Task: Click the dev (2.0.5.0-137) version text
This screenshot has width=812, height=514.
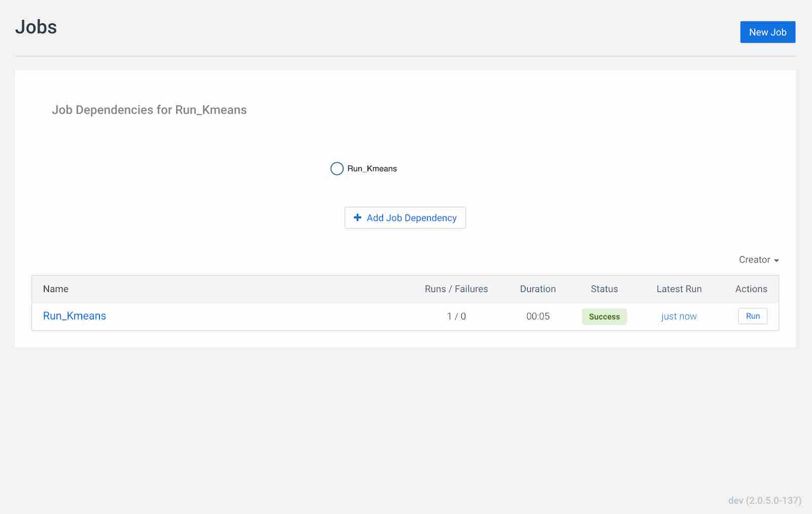Action: click(764, 500)
